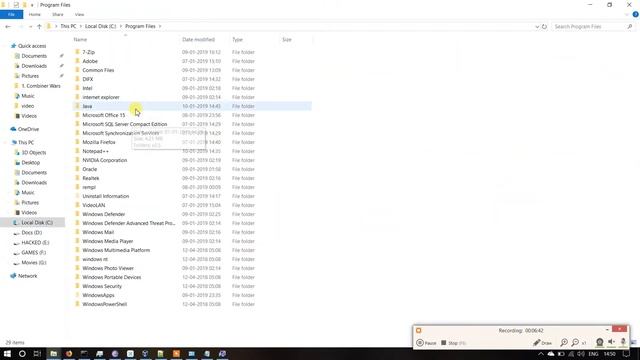This screenshot has height=360, width=640.
Task: Open the address bar history dropdown
Action: coord(537,27)
